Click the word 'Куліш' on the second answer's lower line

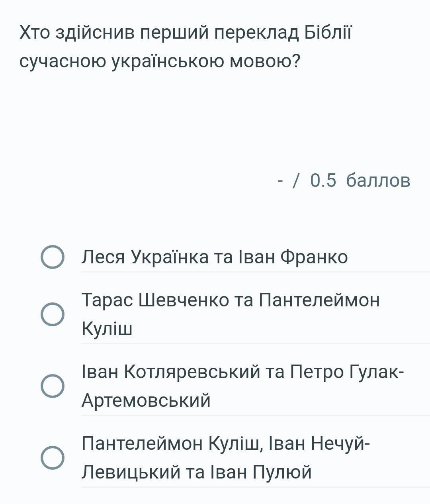(107, 329)
